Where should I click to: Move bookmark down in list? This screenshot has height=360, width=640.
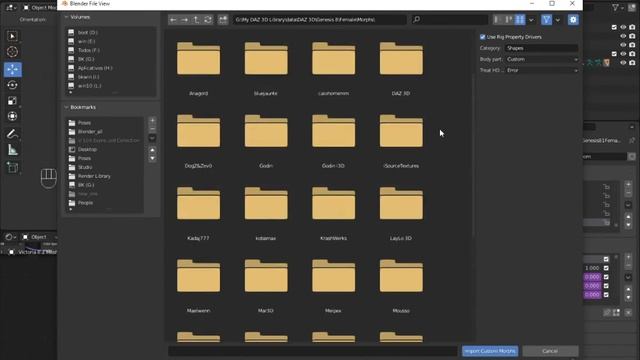click(x=152, y=158)
